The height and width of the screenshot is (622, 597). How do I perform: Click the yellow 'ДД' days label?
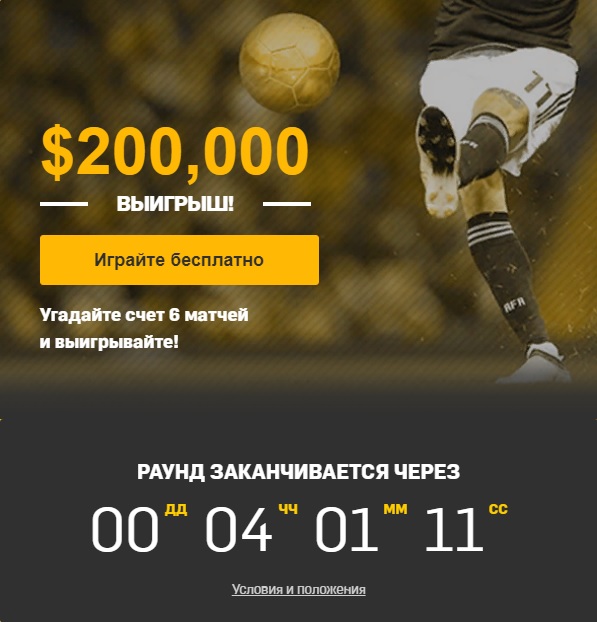coord(176,509)
